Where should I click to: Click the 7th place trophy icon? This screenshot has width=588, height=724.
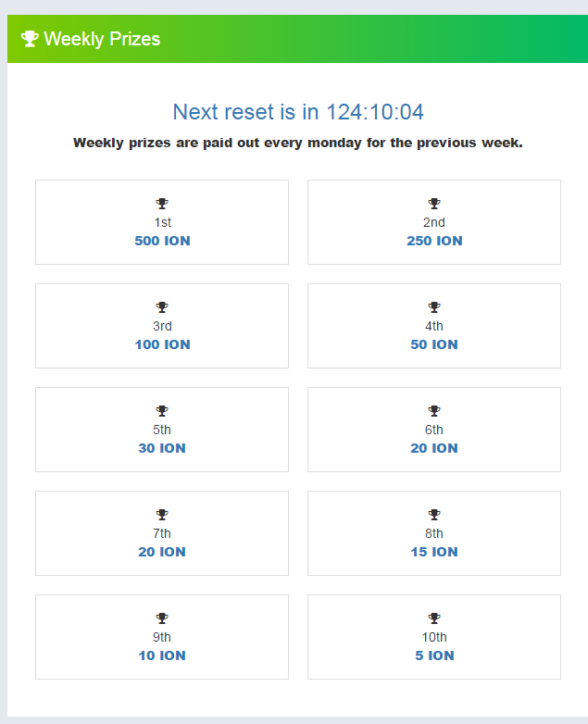[162, 515]
